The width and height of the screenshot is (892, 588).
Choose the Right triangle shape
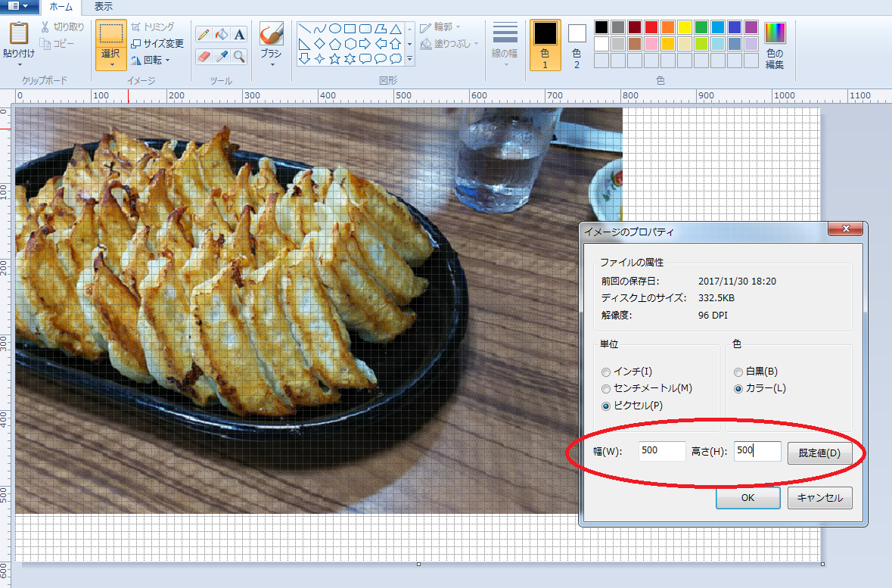point(304,44)
